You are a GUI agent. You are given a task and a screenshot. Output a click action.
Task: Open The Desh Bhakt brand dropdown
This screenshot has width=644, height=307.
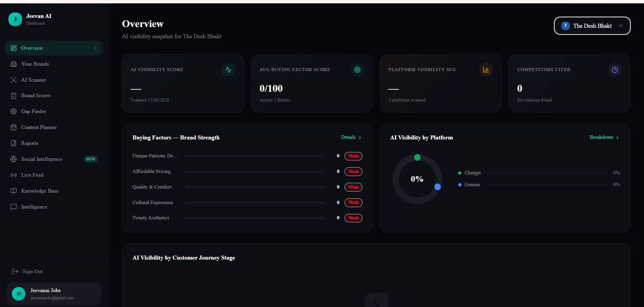pyautogui.click(x=592, y=26)
